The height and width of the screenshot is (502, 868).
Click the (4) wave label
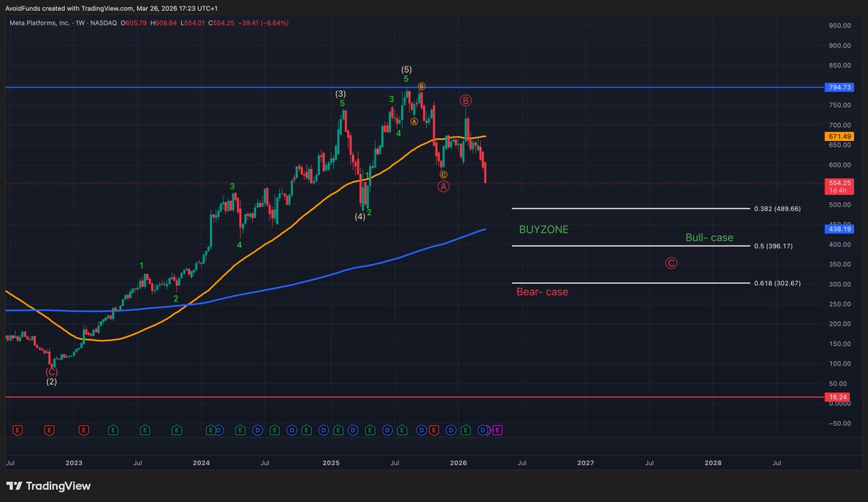[359, 216]
